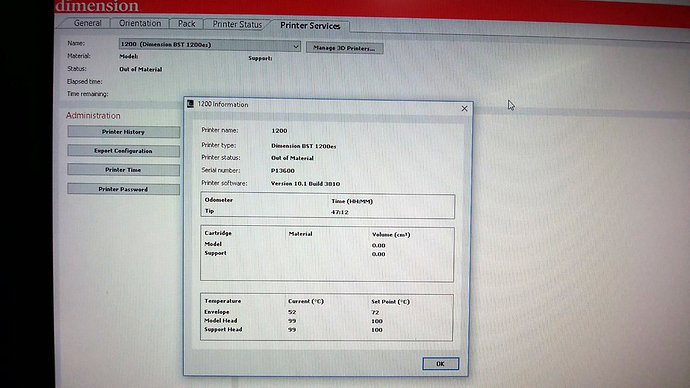Open Printer Time settings
Image resolution: width=690 pixels, height=388 pixels.
pos(123,170)
